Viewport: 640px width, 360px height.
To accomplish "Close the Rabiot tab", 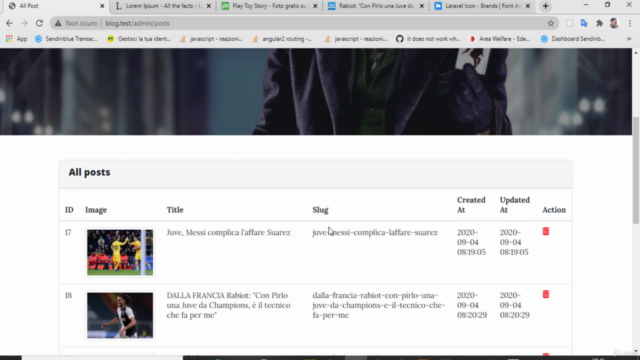I will (422, 6).
